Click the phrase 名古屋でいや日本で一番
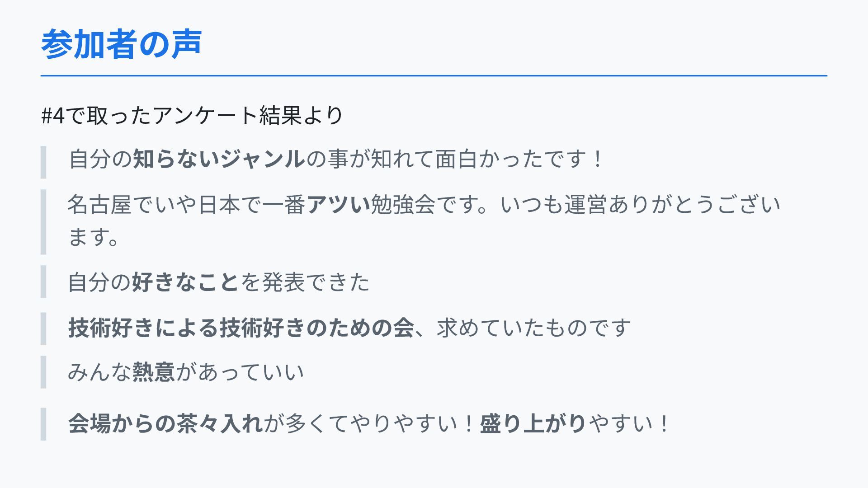This screenshot has height=488, width=868. 187,205
